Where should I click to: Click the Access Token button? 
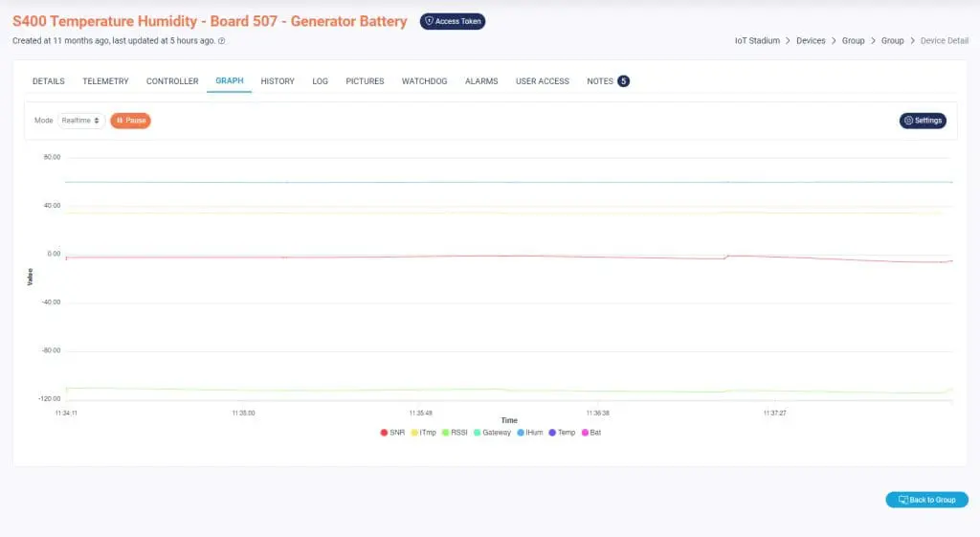(x=453, y=21)
